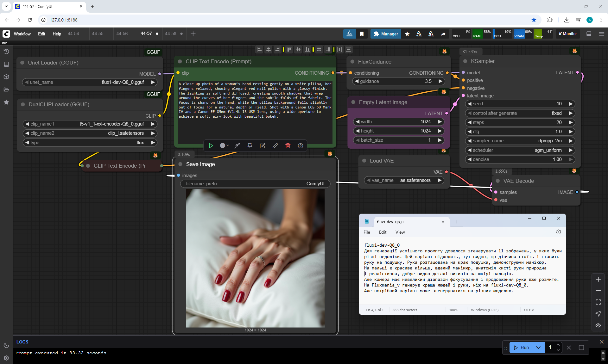Open the K Monitor button
The image size is (608, 364).
coord(568,34)
